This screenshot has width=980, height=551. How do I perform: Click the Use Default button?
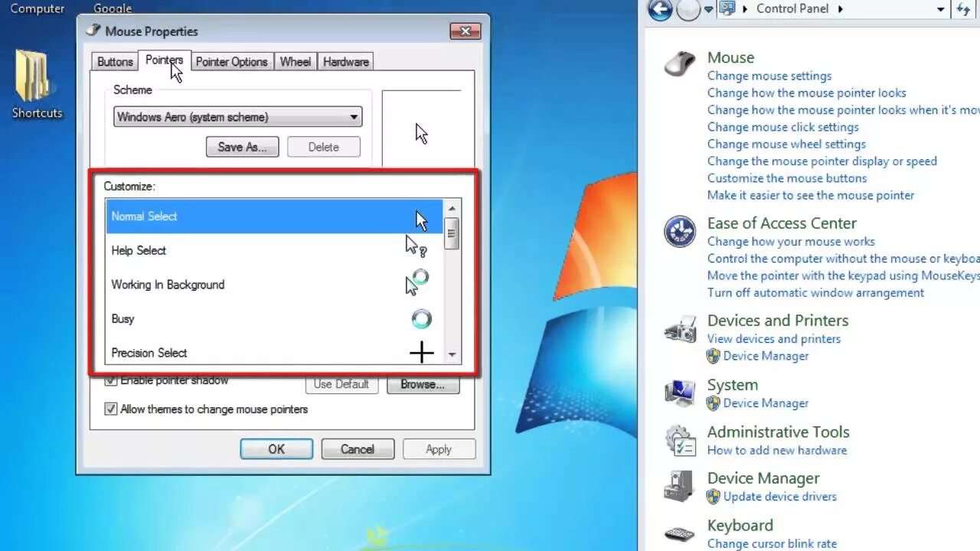(341, 384)
